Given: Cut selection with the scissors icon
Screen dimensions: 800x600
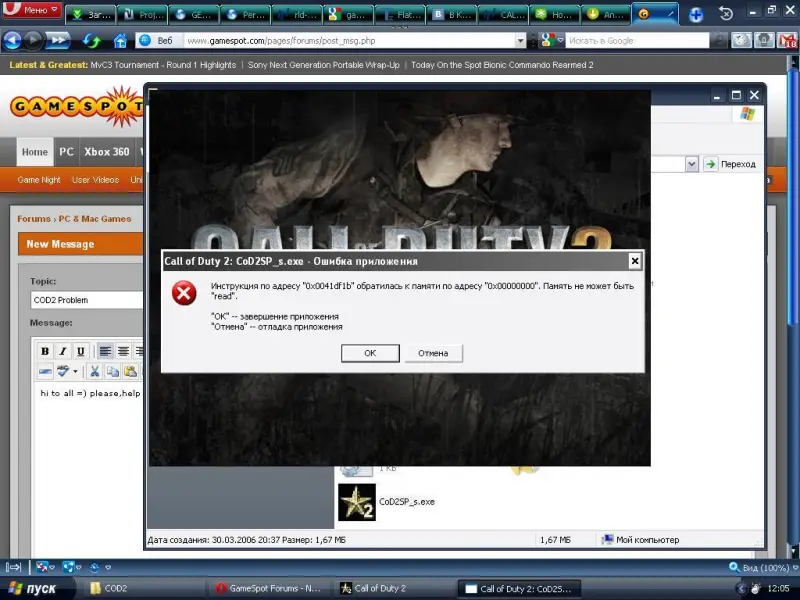Looking at the screenshot, I should (94, 371).
